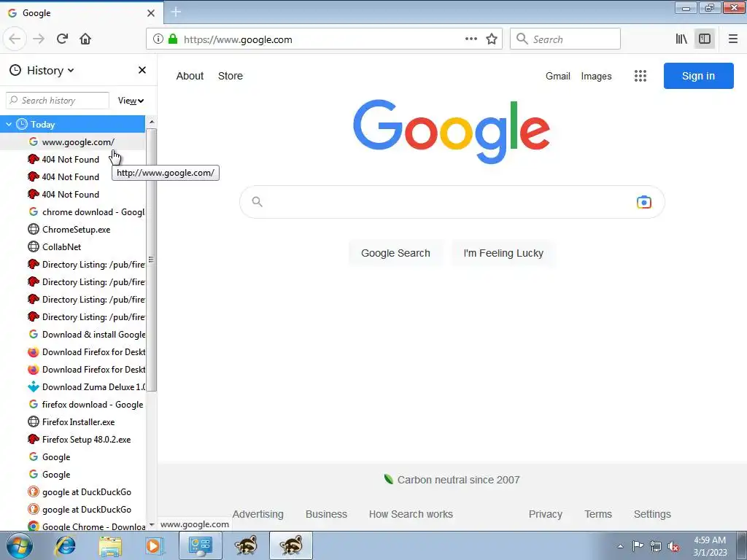Image resolution: width=747 pixels, height=560 pixels.
Task: Open the Firefox hamburger menu
Action: tap(732, 39)
